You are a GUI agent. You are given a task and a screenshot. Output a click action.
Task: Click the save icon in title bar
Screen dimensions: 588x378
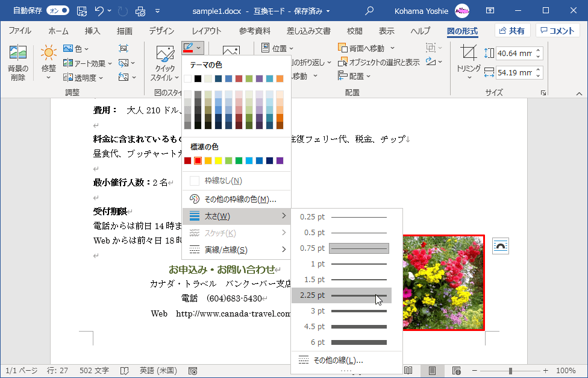tap(82, 11)
